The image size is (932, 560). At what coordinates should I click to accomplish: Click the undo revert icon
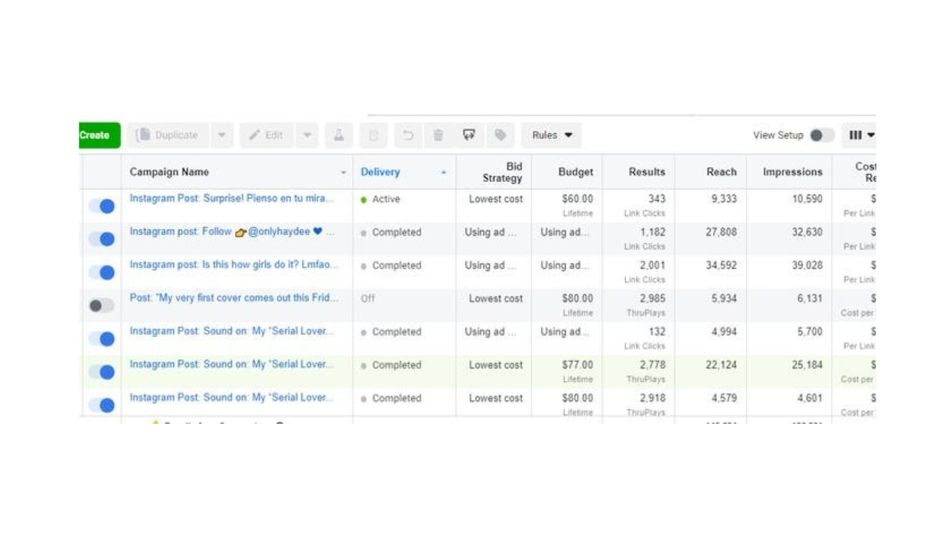coord(408,135)
